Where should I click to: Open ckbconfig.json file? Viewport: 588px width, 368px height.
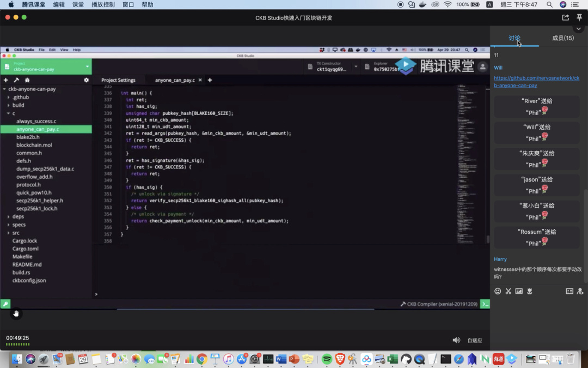pos(29,281)
